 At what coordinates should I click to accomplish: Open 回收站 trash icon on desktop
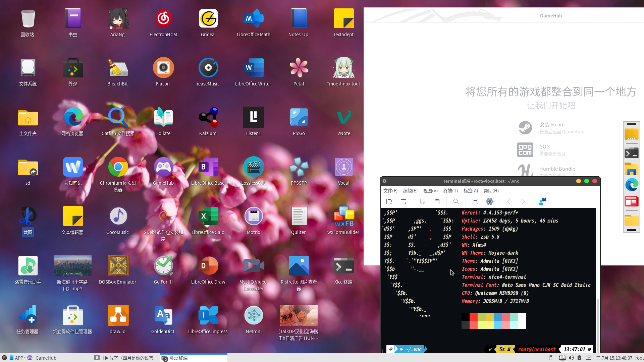pyautogui.click(x=28, y=22)
